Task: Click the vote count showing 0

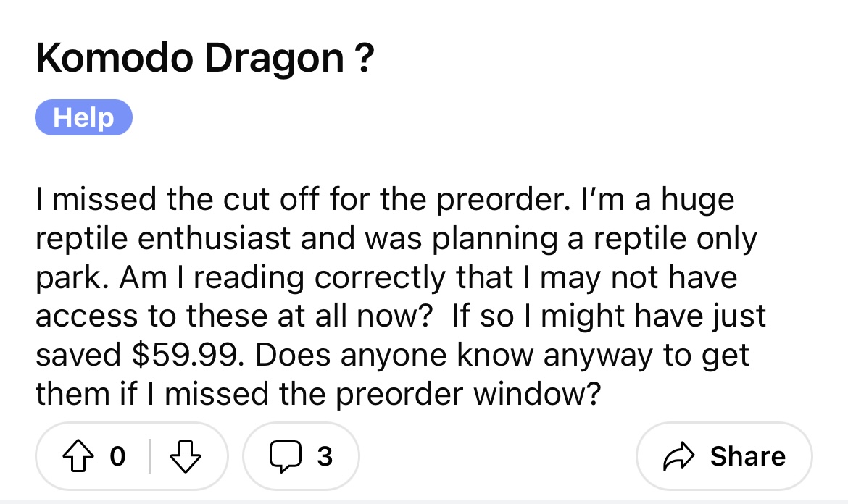Action: pyautogui.click(x=117, y=456)
